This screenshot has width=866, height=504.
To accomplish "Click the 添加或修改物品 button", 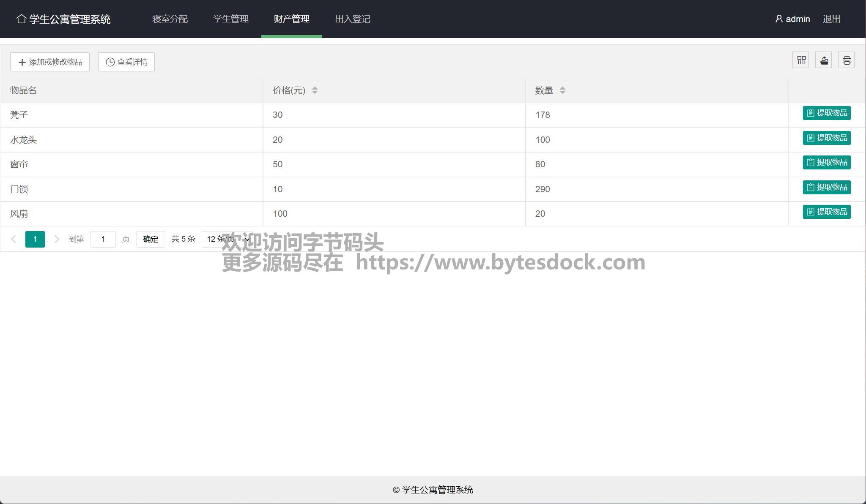I will pyautogui.click(x=50, y=62).
